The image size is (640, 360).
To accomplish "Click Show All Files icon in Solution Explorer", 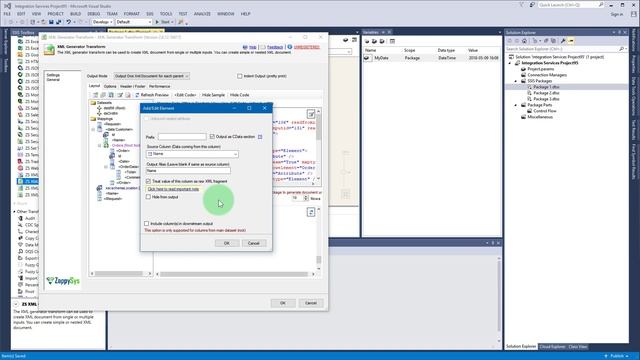I will click(x=553, y=41).
